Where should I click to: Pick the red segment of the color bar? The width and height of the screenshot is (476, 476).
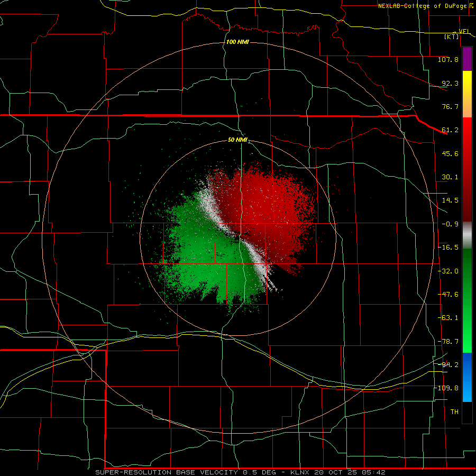pos(467,169)
